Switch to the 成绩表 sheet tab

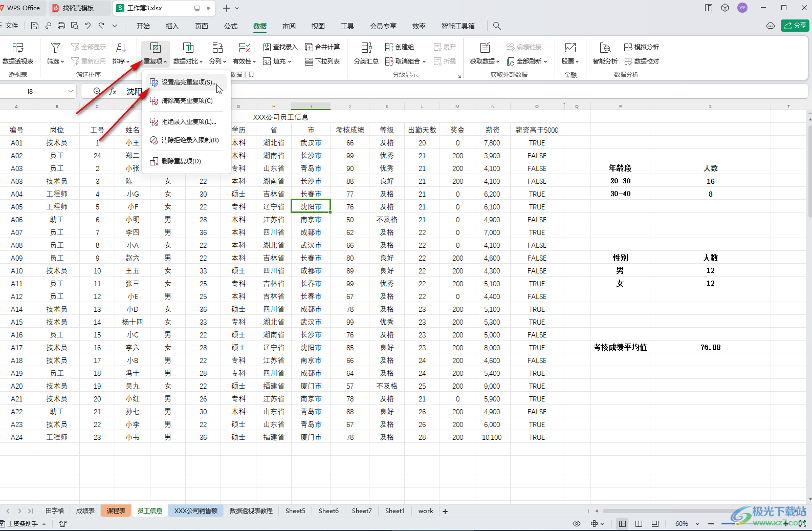tap(85, 511)
